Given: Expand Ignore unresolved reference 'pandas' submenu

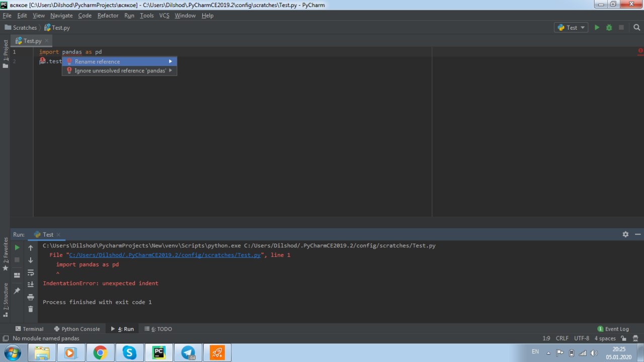Looking at the screenshot, I should [119, 70].
